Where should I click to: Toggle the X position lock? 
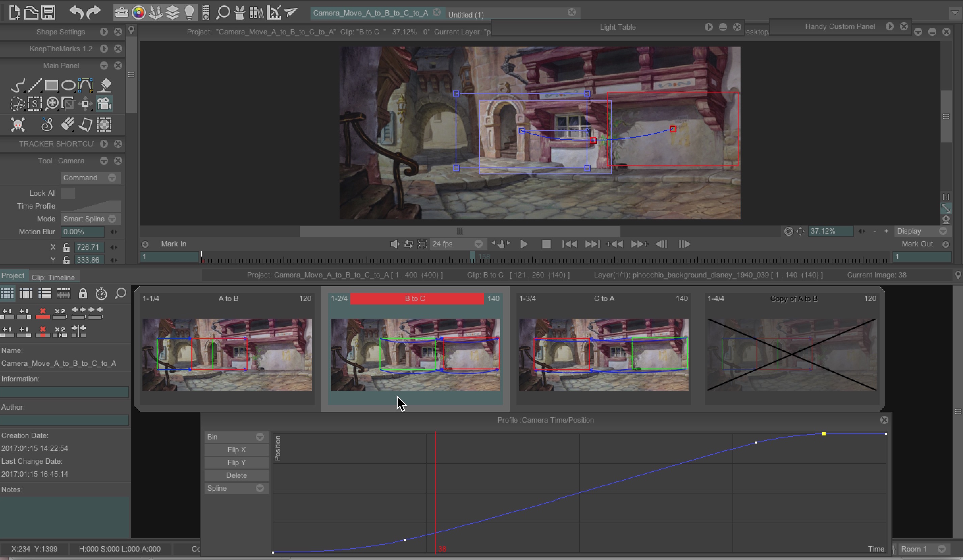[66, 247]
